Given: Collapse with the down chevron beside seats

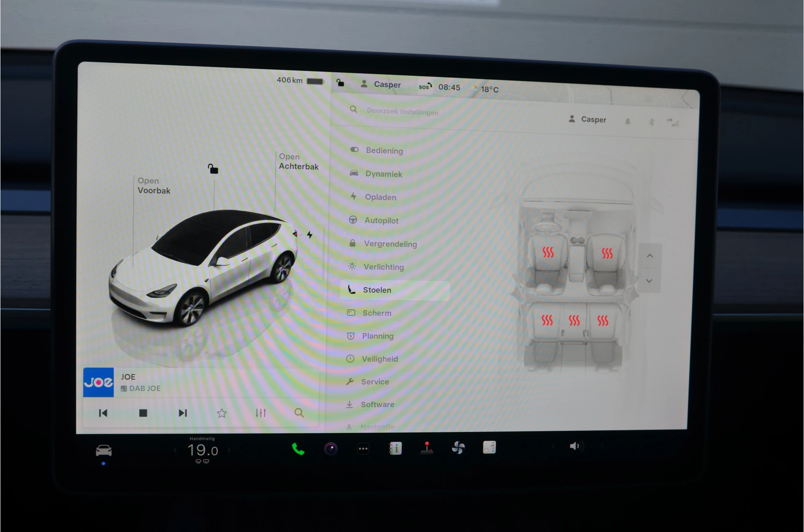Looking at the screenshot, I should [x=649, y=280].
